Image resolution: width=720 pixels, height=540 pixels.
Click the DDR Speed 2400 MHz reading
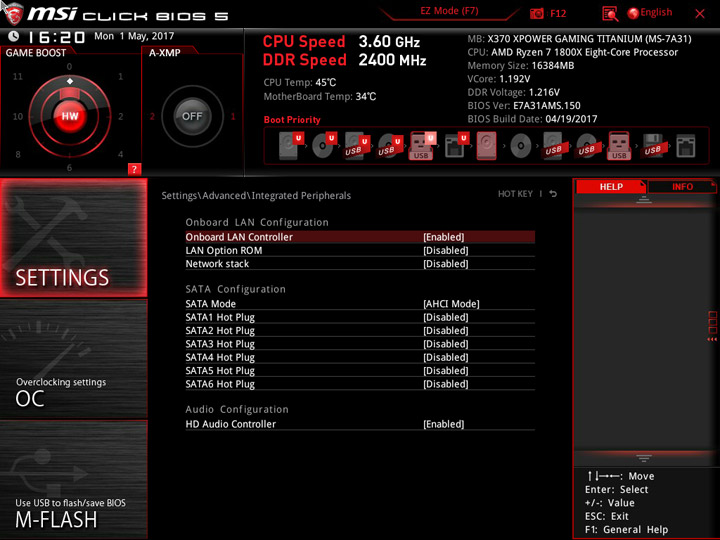click(345, 60)
